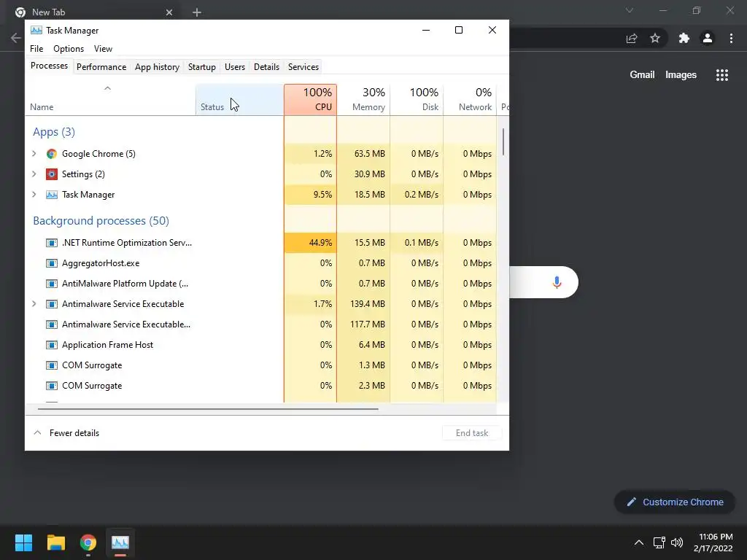The width and height of the screenshot is (747, 560).
Task: Collapse view with Fewer details
Action: click(x=66, y=433)
